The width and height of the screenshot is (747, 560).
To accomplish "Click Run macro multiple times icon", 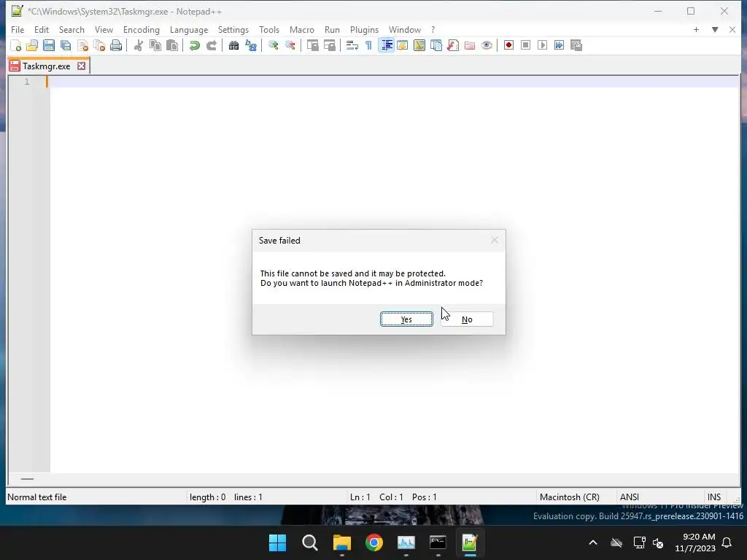I will point(560,45).
